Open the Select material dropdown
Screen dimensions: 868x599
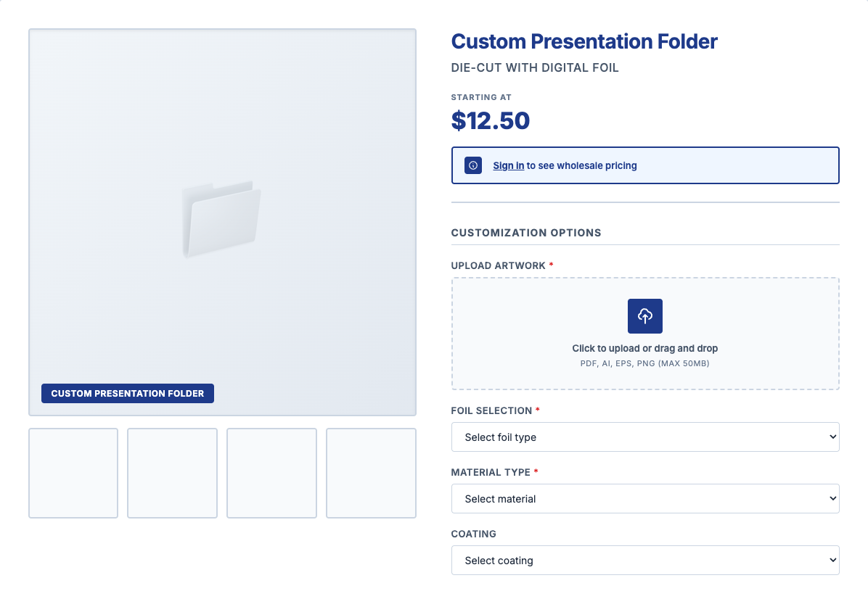[644, 498]
